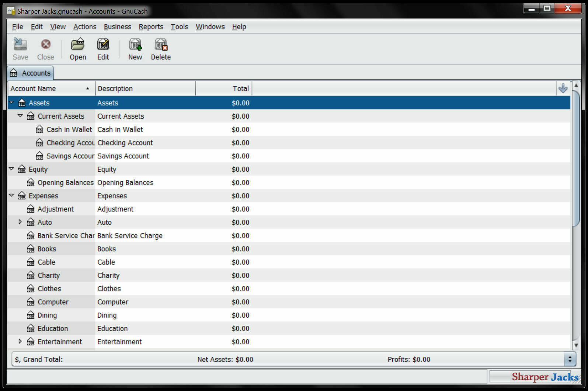This screenshot has width=588, height=391.
Task: Select the Cash in Wallet account name
Action: click(69, 129)
